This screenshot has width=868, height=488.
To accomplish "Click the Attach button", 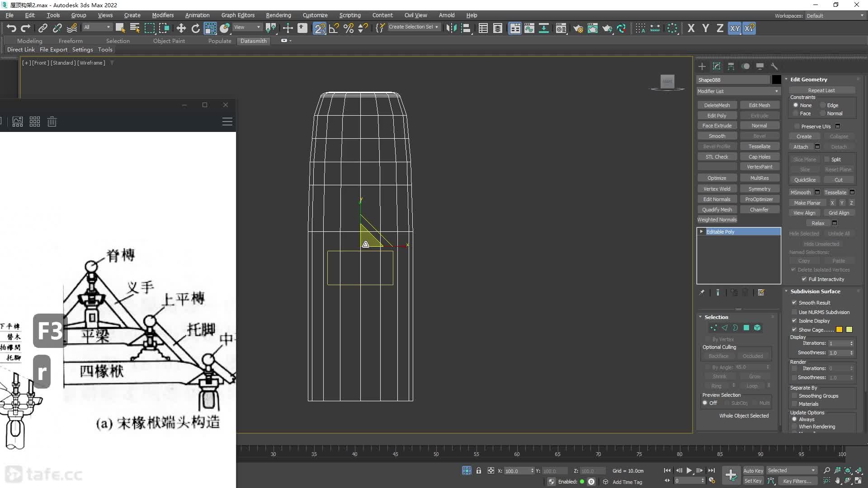I will click(x=801, y=146).
